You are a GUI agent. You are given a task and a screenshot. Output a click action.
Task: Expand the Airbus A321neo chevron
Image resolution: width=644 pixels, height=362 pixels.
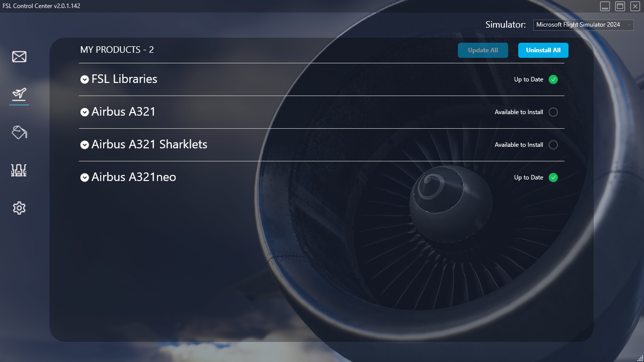[x=85, y=177]
